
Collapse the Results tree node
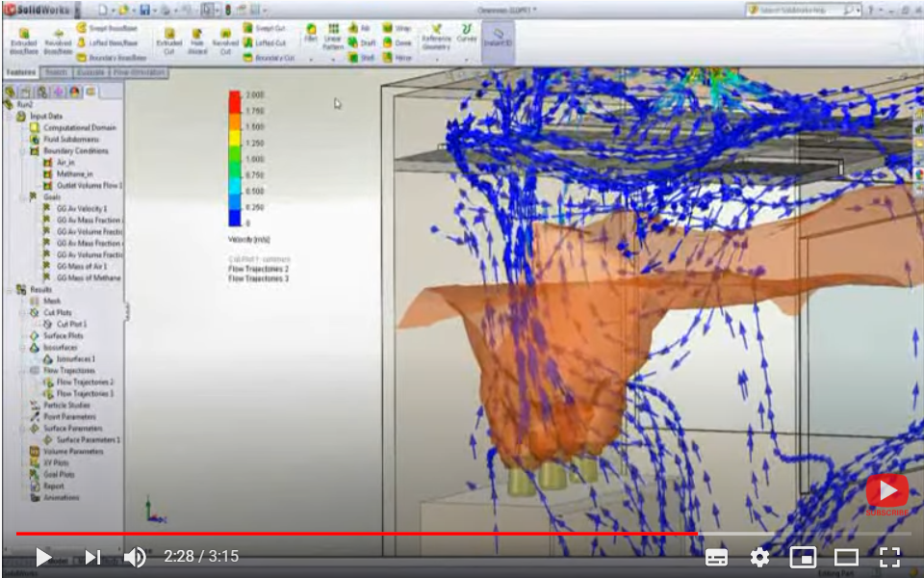click(x=10, y=290)
